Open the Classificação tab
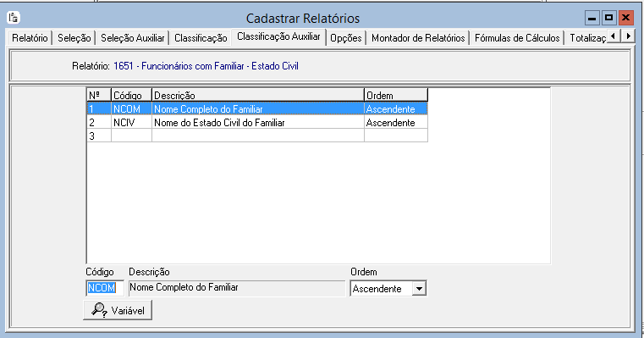644x338 pixels. (x=201, y=38)
